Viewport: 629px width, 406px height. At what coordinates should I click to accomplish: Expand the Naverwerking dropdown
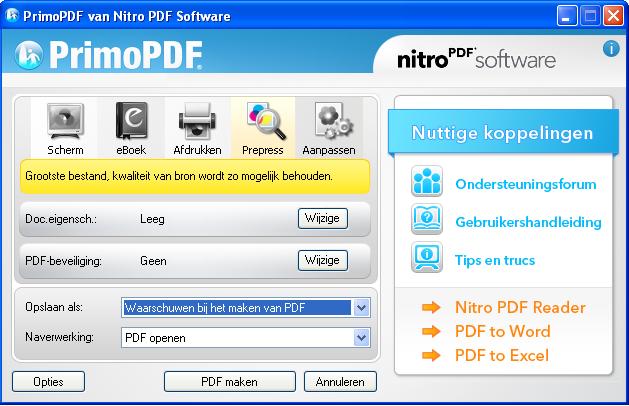[x=361, y=338]
